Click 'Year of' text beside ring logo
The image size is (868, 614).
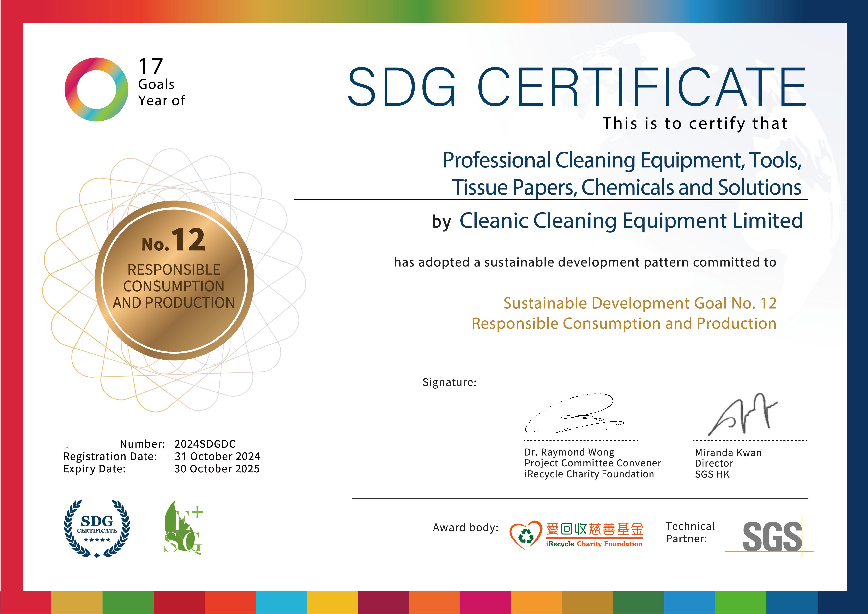(x=161, y=101)
